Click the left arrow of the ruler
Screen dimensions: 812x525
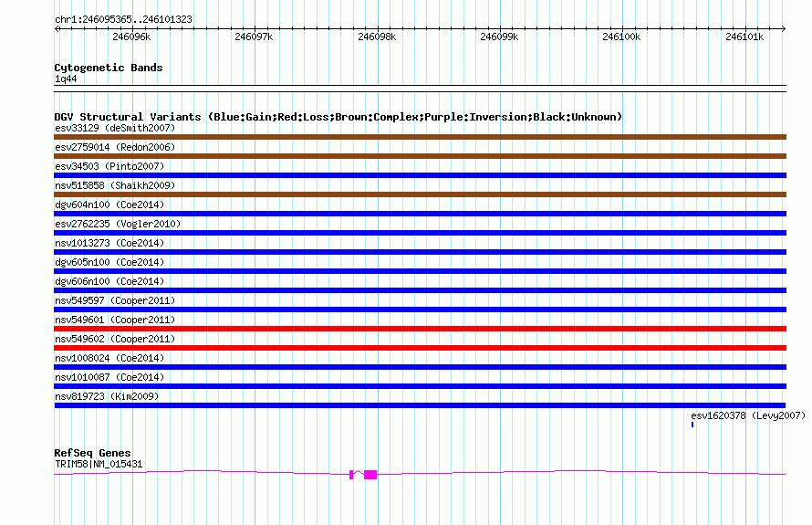point(57,28)
